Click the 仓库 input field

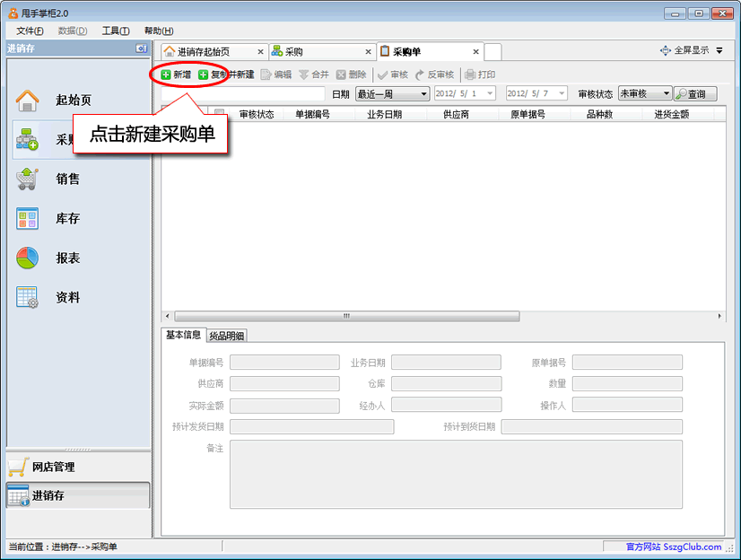[446, 384]
